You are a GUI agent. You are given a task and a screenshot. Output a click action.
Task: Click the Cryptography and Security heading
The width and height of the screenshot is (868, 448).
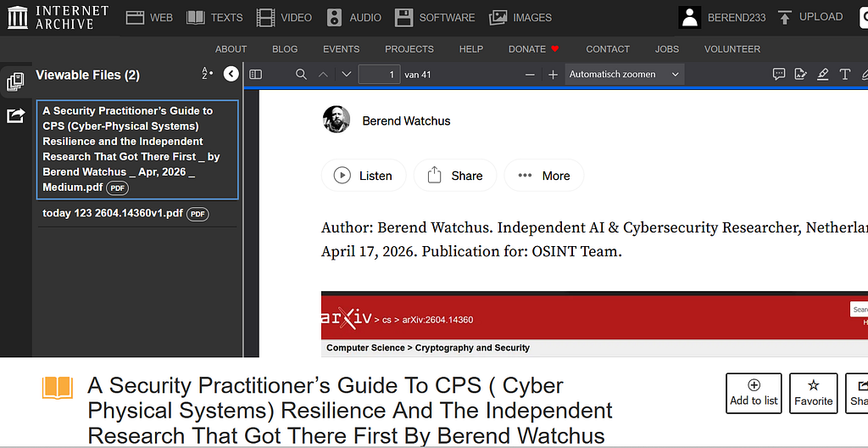(472, 348)
